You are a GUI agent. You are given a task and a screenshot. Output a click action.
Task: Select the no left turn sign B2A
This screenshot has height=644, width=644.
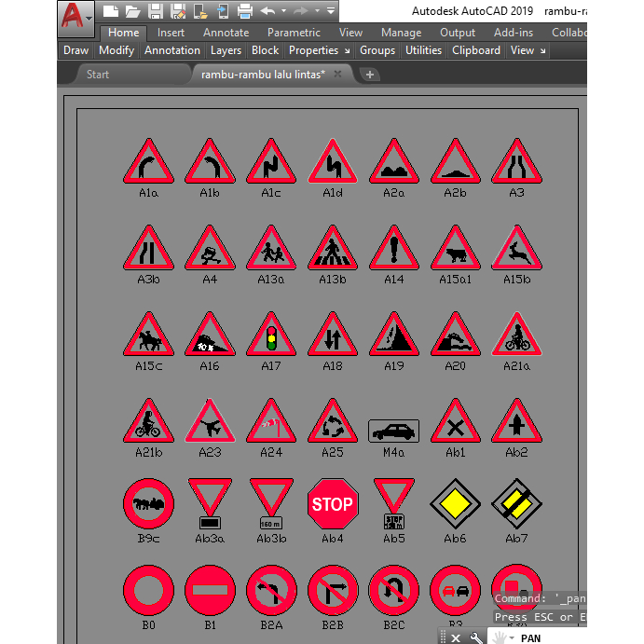[x=271, y=590]
